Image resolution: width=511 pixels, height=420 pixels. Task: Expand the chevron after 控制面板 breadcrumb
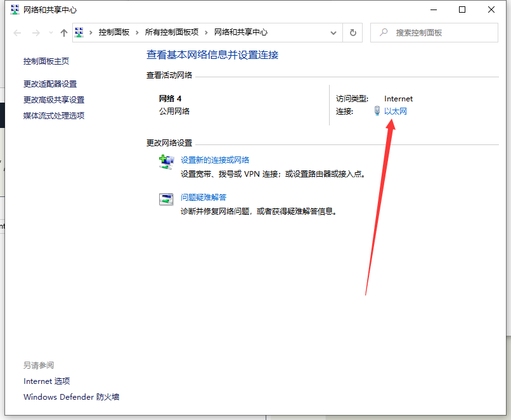pyautogui.click(x=138, y=32)
